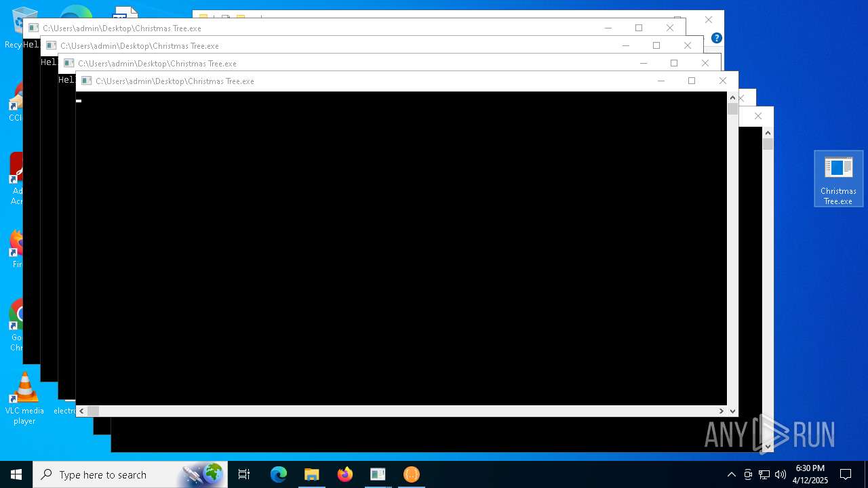Click the front console's vertical scroll down arrow
The image size is (868, 488).
click(x=732, y=411)
